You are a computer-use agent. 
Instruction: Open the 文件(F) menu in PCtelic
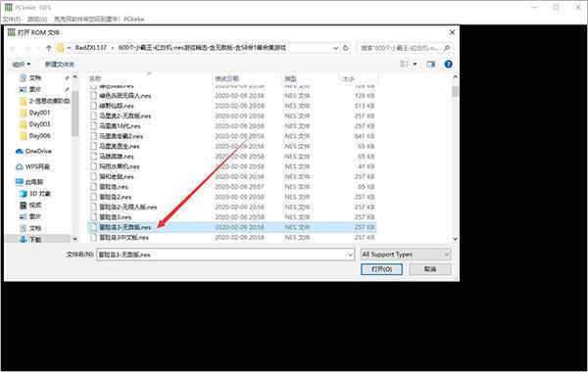pos(11,19)
